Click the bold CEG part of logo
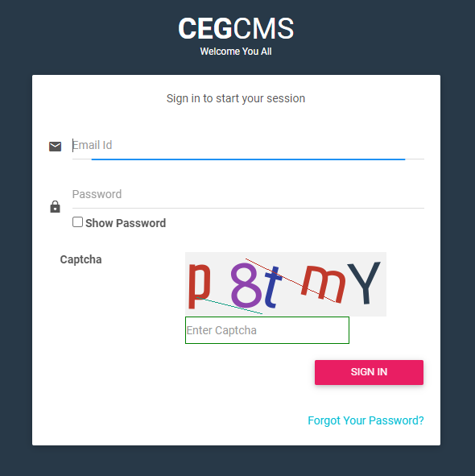Viewport: 475px width, 476px height. (205, 28)
